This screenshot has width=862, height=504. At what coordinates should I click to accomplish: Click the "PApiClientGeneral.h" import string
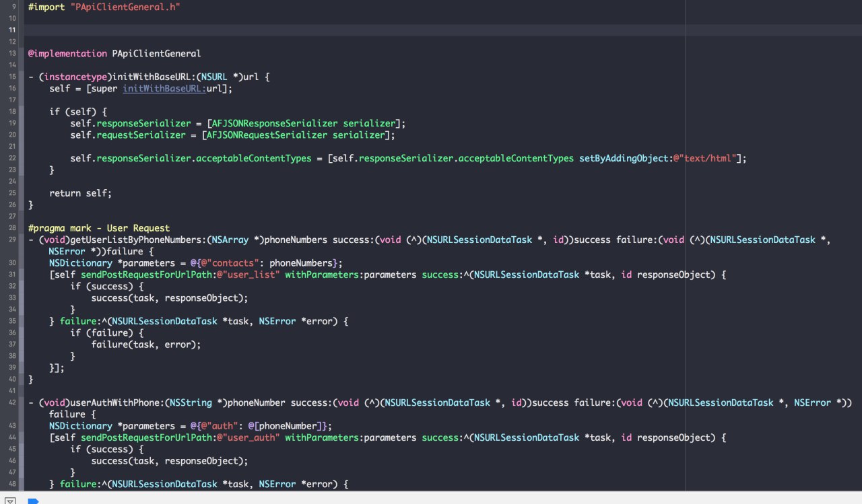(125, 7)
